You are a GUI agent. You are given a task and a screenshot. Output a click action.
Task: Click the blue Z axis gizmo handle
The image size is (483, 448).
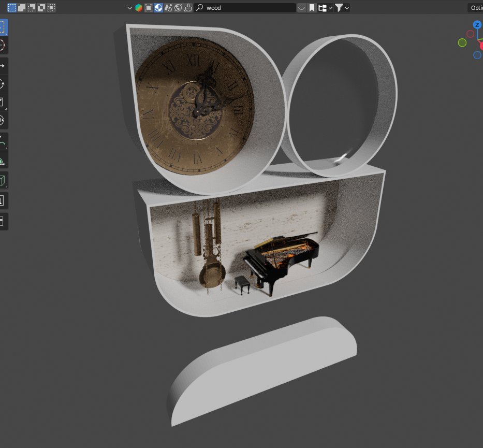coord(477,25)
